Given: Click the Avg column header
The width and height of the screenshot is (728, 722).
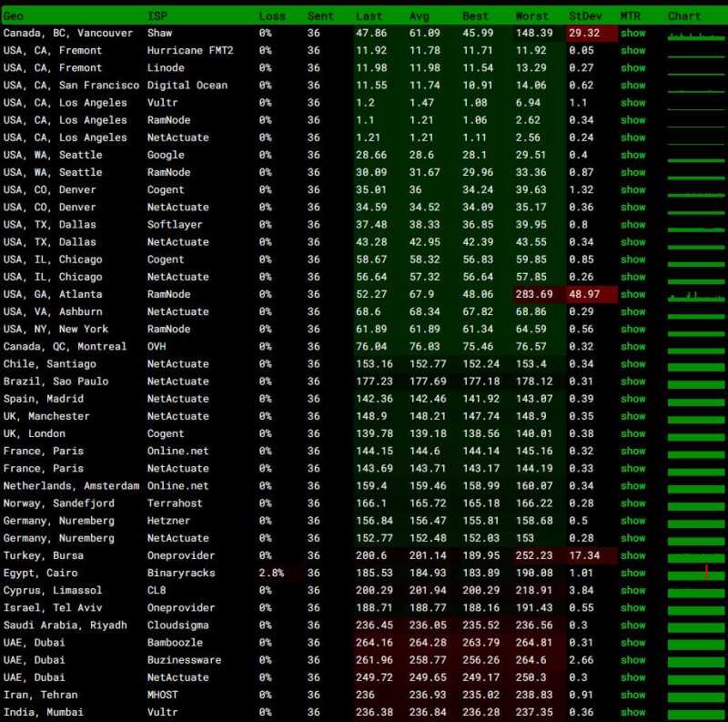Looking at the screenshot, I should 420,16.
